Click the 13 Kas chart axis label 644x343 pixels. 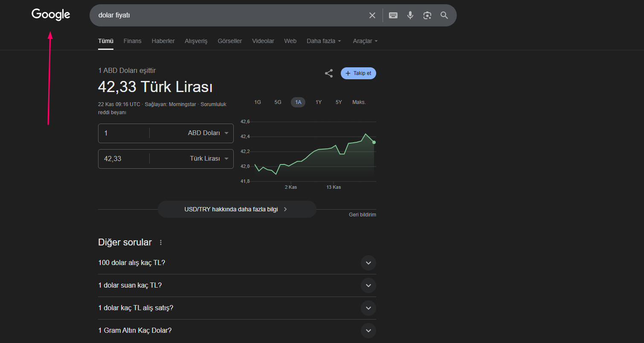[334, 187]
